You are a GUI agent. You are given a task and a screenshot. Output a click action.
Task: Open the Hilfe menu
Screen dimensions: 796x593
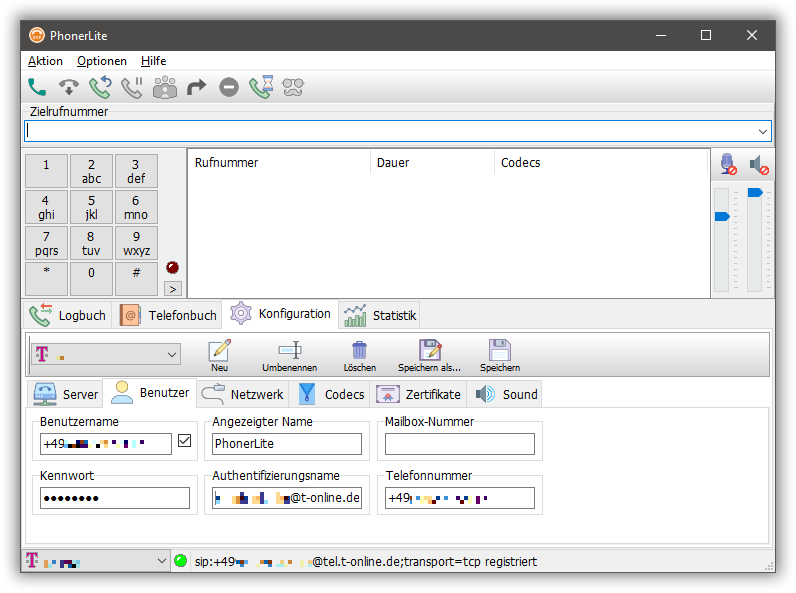(153, 61)
